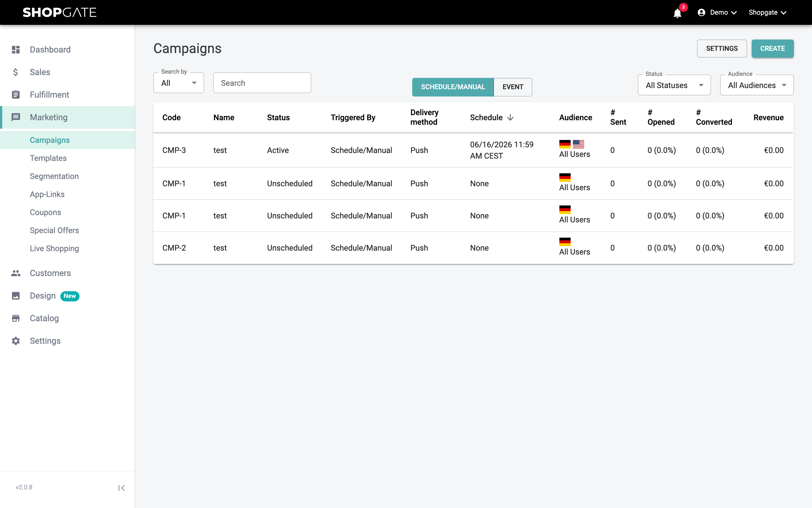Click the Dashboard grid icon
812x508 pixels.
[x=16, y=50]
